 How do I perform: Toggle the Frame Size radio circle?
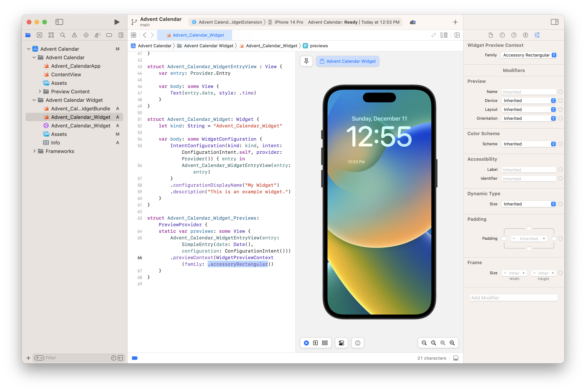pyautogui.click(x=560, y=273)
